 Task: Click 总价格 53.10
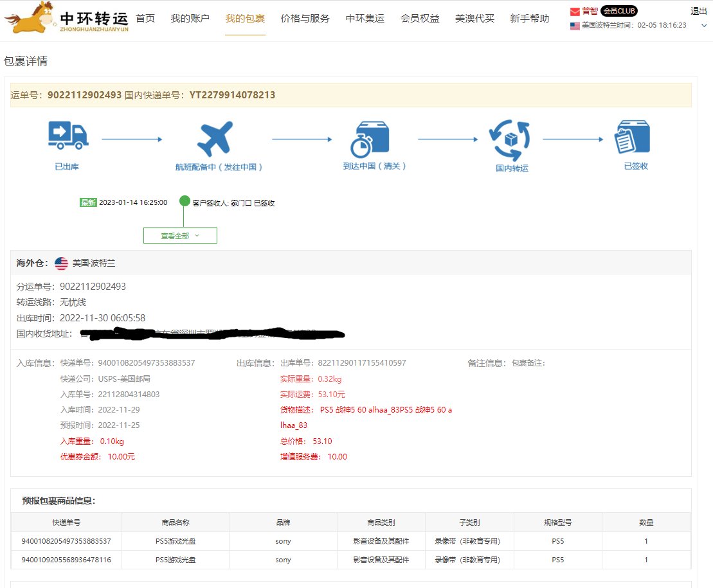point(306,441)
